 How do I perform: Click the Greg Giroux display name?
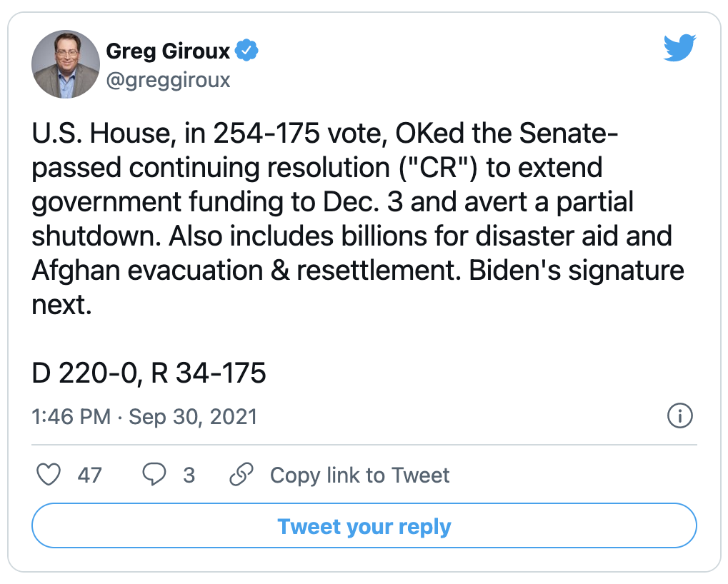168,51
